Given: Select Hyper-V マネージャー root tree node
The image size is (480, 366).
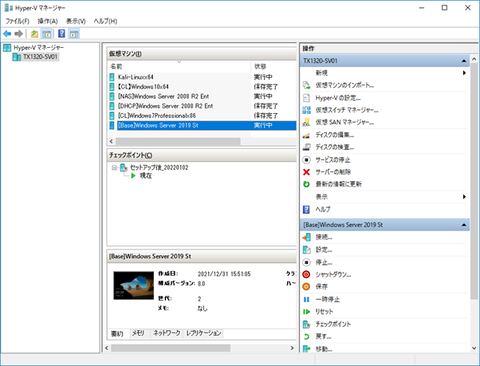Looking at the screenshot, I should 39,48.
